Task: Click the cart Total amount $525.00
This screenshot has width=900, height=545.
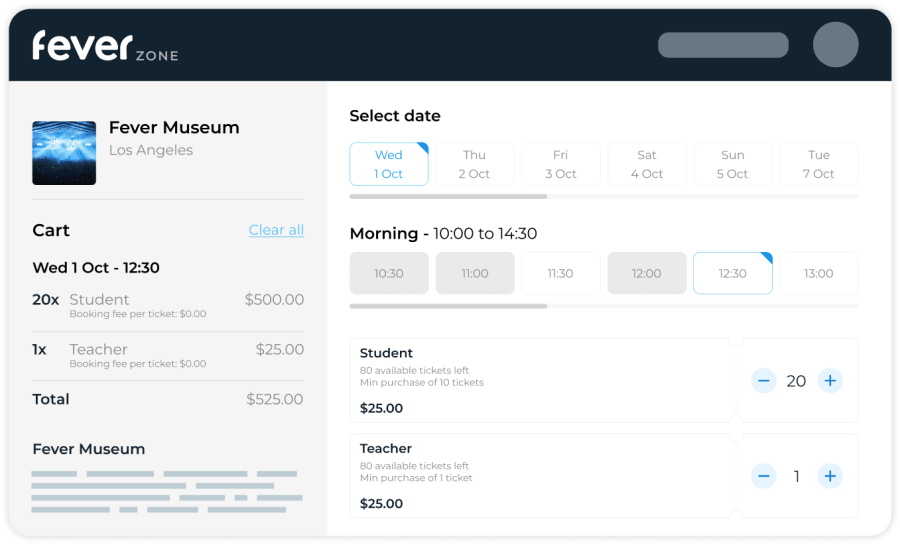Action: click(x=274, y=399)
